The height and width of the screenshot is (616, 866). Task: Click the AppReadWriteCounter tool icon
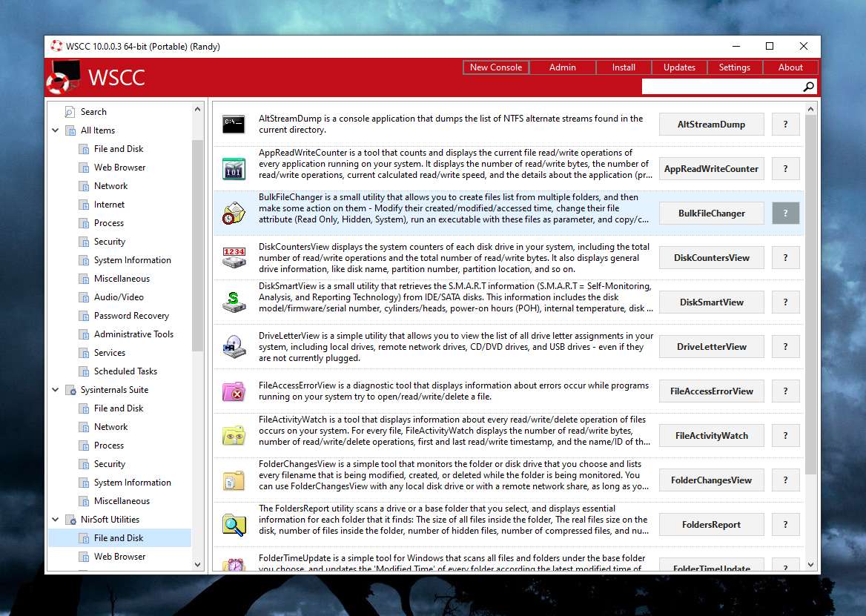point(234,169)
